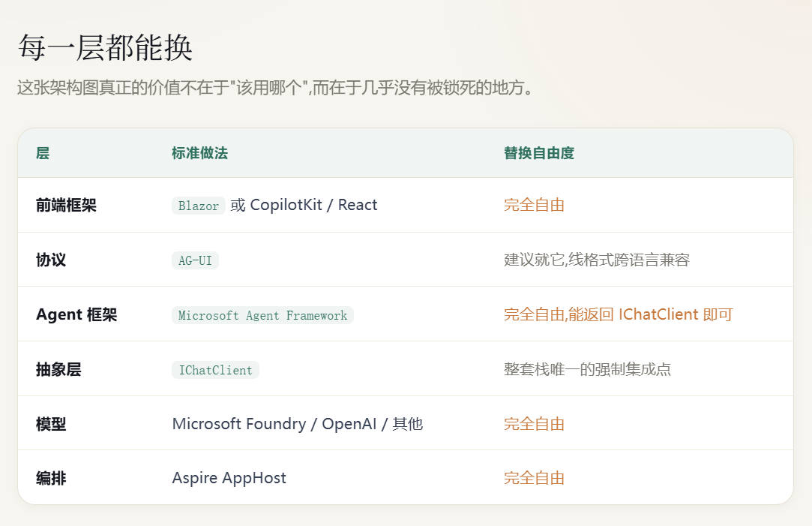Click "Microsoft Foundry / OpenAI / 其他"

(298, 424)
